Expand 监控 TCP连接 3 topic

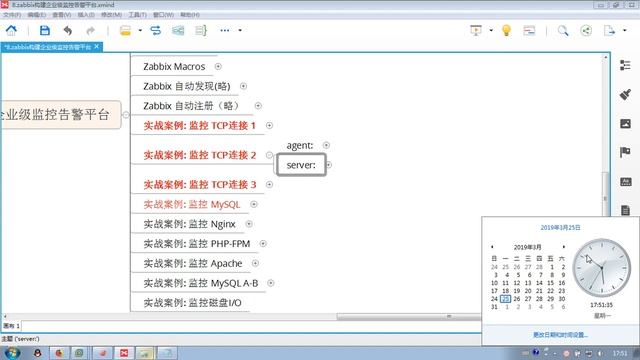(x=269, y=184)
